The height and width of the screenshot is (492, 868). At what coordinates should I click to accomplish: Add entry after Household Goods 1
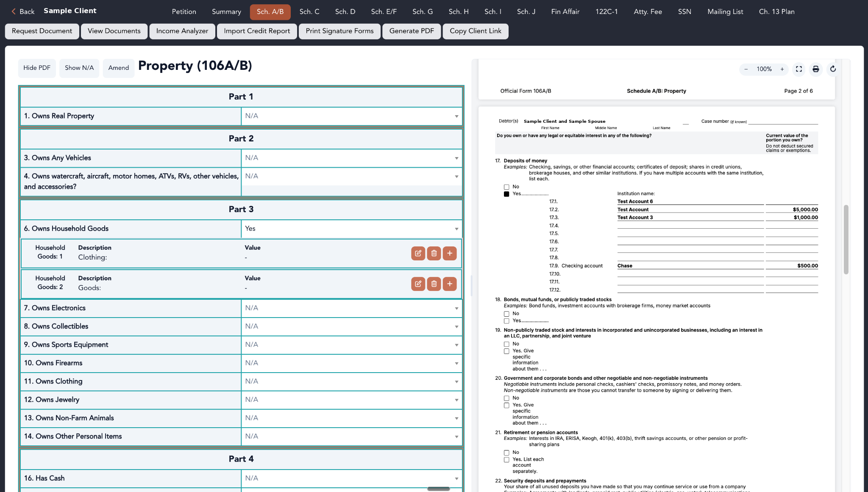(450, 253)
